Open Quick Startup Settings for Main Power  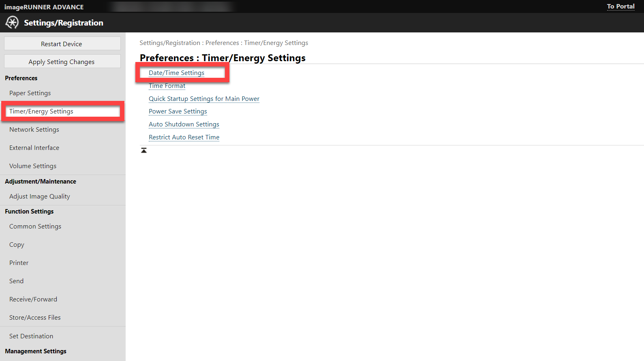(204, 99)
